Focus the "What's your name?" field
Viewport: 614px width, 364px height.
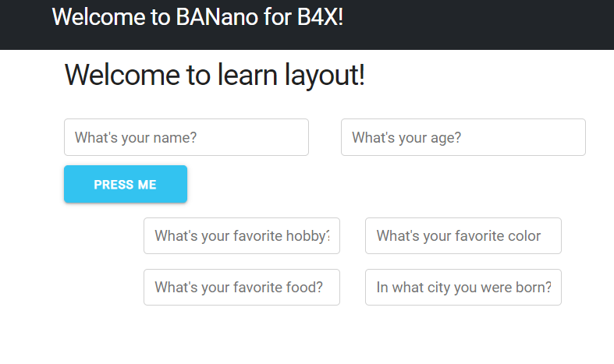point(186,137)
